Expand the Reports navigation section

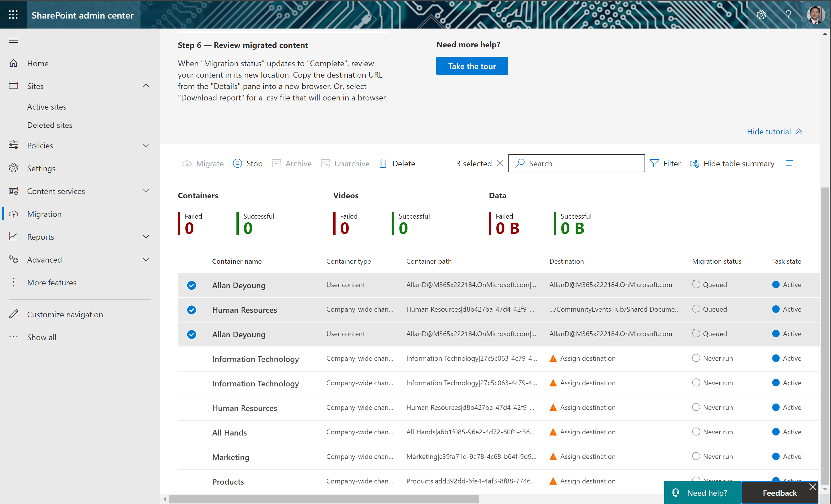[146, 237]
